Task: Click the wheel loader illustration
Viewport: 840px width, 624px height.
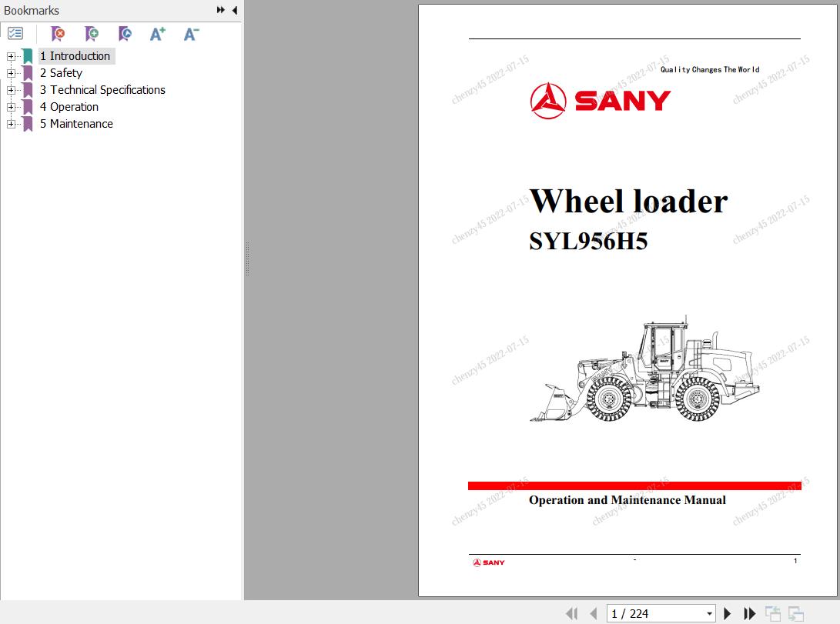Action: 645,369
